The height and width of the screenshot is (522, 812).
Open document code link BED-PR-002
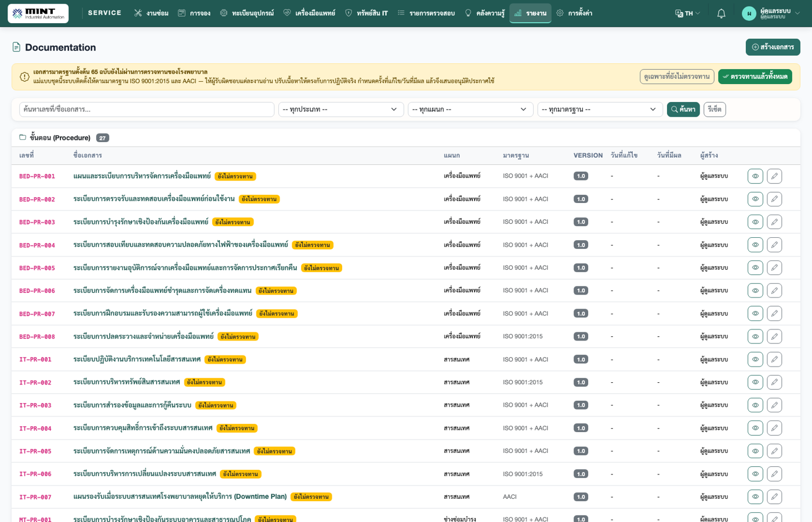37,200
